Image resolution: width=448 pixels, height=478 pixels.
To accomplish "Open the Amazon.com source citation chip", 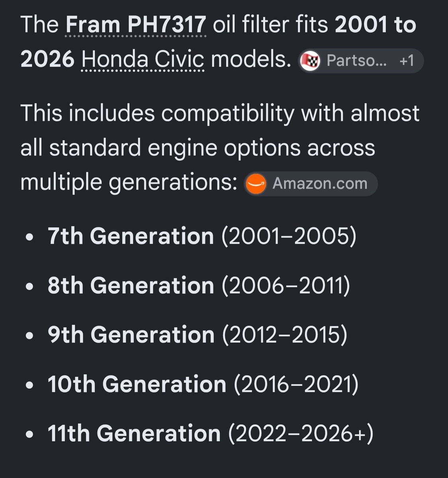I will click(x=311, y=184).
